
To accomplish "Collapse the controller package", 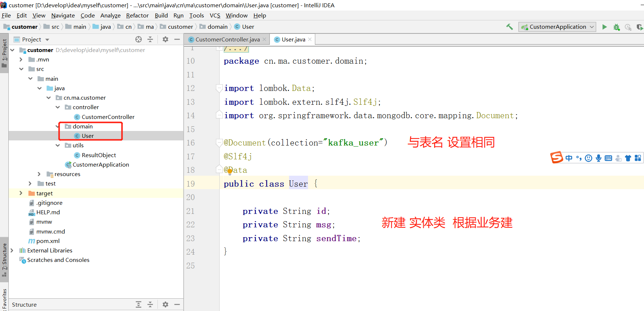I will tap(57, 107).
